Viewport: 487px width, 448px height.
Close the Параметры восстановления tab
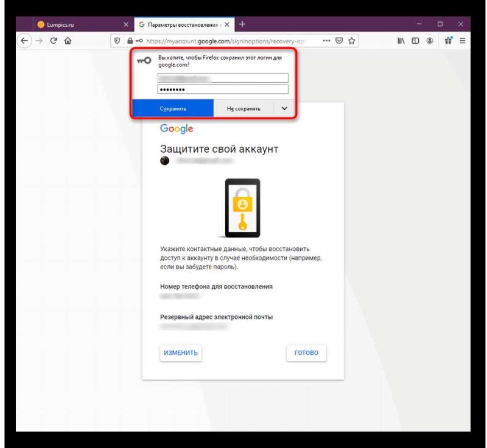pos(227,24)
